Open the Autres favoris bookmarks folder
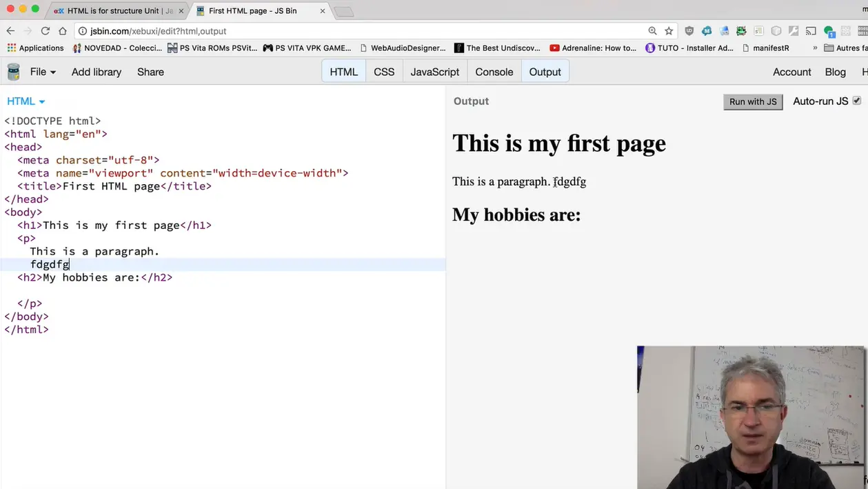This screenshot has width=868, height=489. [x=846, y=48]
